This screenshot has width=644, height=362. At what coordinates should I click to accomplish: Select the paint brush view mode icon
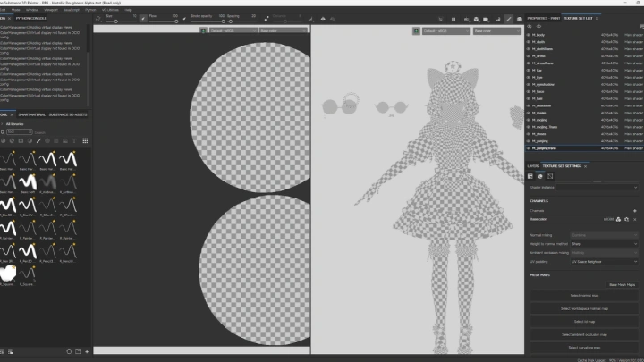point(508,19)
